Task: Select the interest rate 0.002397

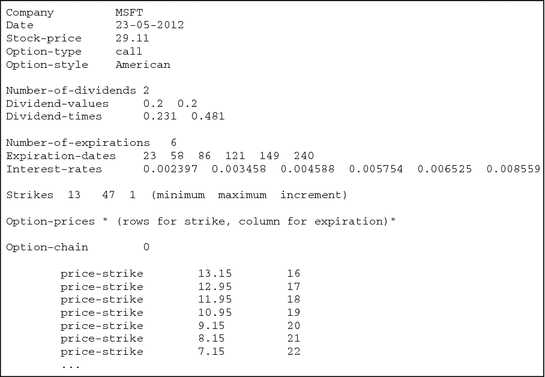Action: pos(170,169)
